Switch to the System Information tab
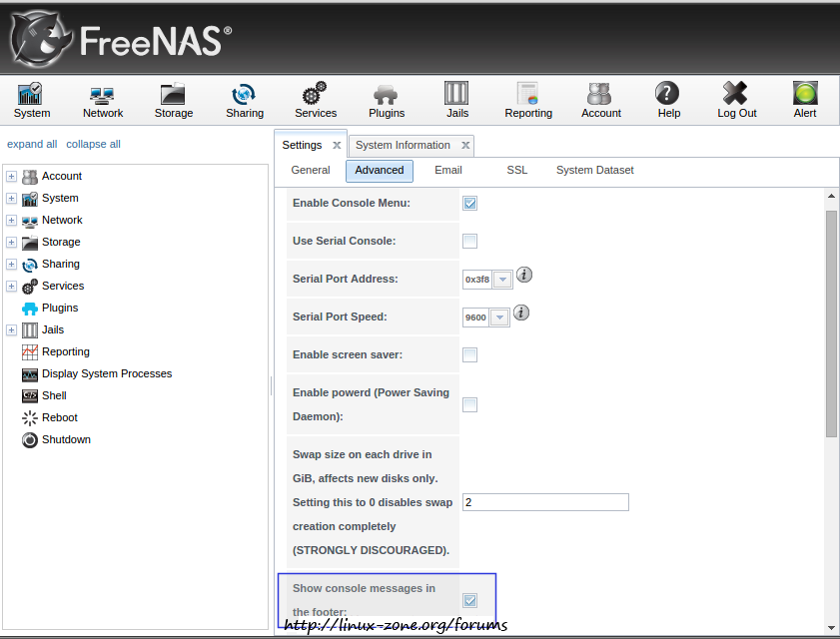 pyautogui.click(x=403, y=145)
